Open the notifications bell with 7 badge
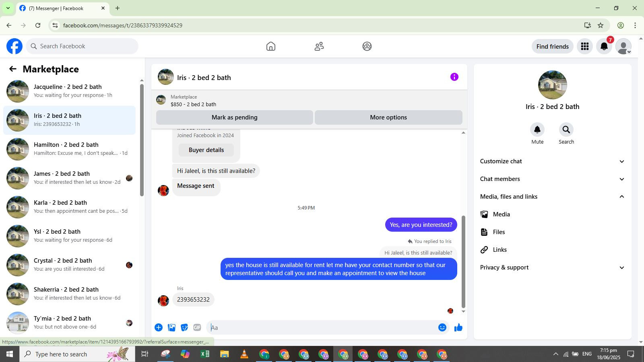 tap(604, 46)
